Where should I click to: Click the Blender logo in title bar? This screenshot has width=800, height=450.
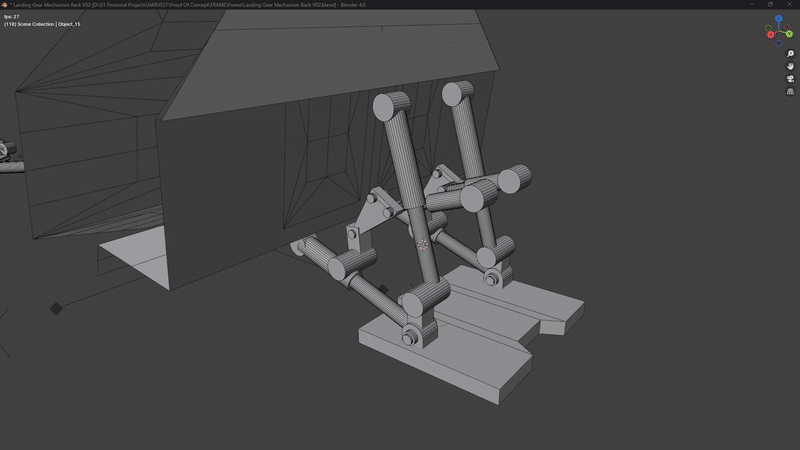4,5
